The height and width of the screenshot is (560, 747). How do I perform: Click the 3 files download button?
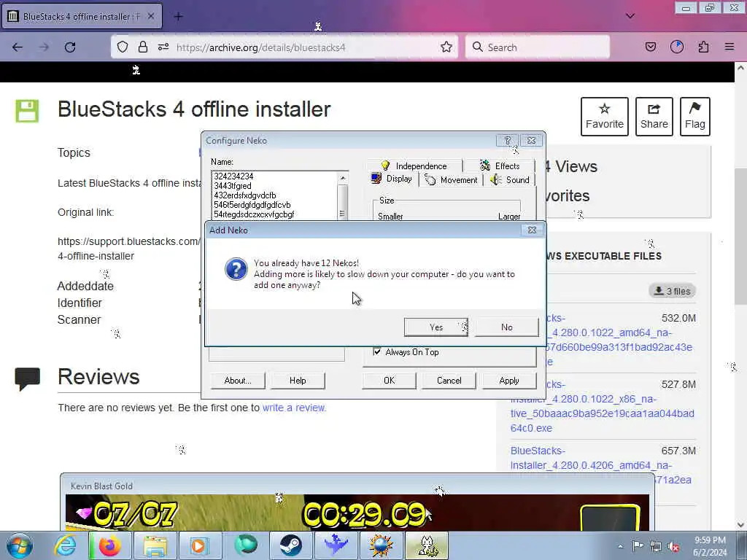coord(672,291)
